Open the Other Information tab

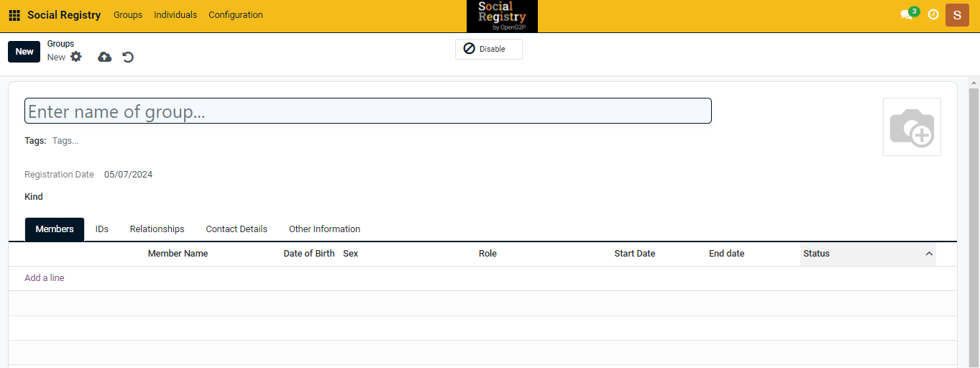pyautogui.click(x=324, y=229)
